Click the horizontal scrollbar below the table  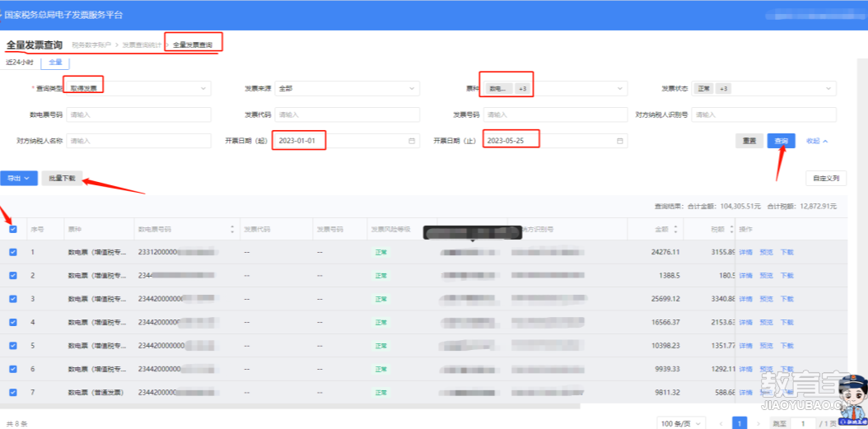coord(290,406)
